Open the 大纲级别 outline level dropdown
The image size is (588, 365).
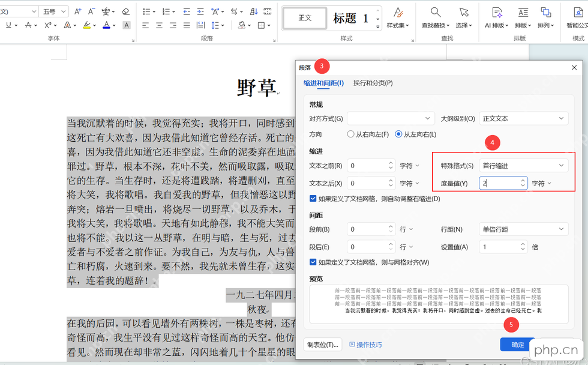coord(523,118)
